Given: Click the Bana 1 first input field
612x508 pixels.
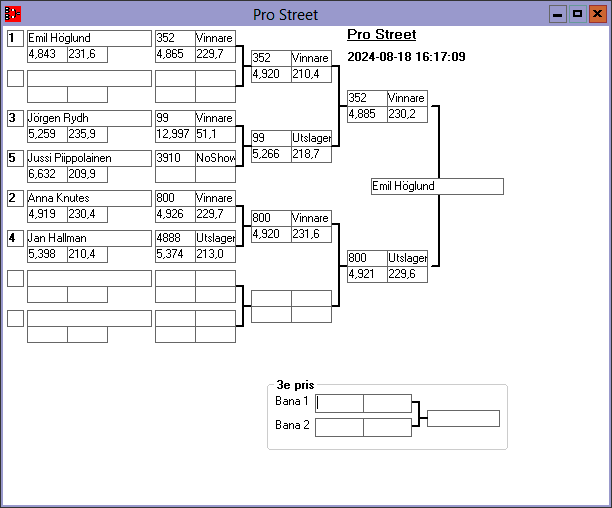Looking at the screenshot, I should [339, 403].
